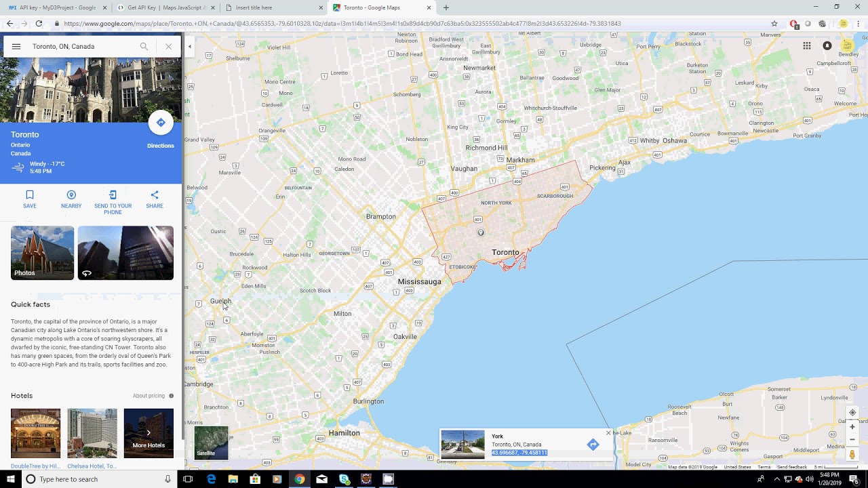Click the blue Directions button
This screenshot has height=488, width=868.
(161, 123)
